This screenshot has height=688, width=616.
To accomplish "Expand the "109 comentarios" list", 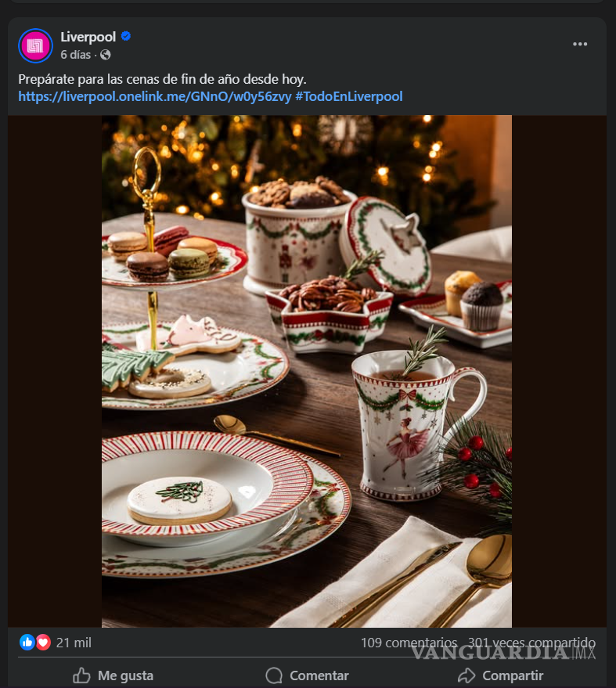I will pyautogui.click(x=409, y=643).
